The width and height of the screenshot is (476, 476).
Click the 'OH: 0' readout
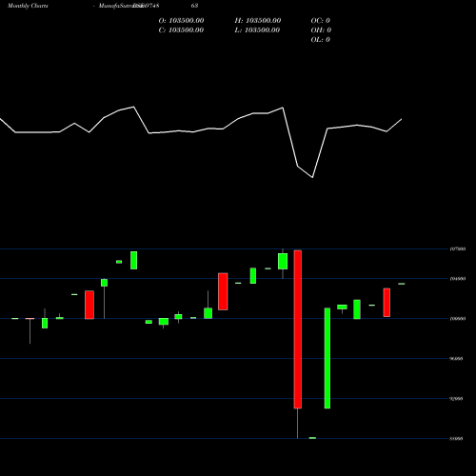pos(321,30)
